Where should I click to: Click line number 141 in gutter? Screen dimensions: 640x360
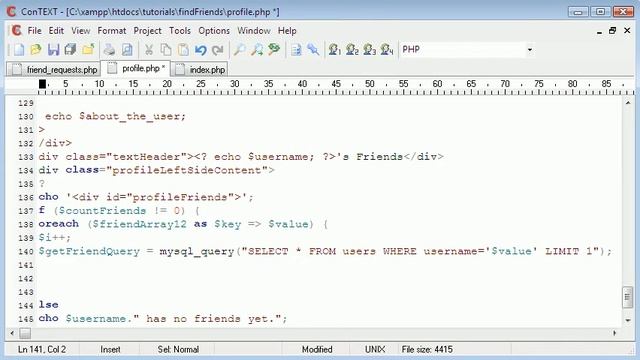(26, 265)
